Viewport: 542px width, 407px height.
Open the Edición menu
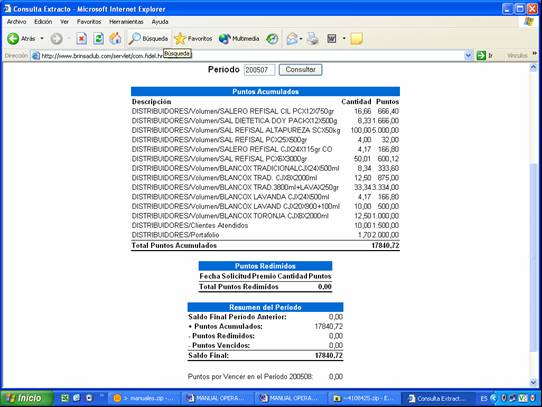click(x=43, y=21)
